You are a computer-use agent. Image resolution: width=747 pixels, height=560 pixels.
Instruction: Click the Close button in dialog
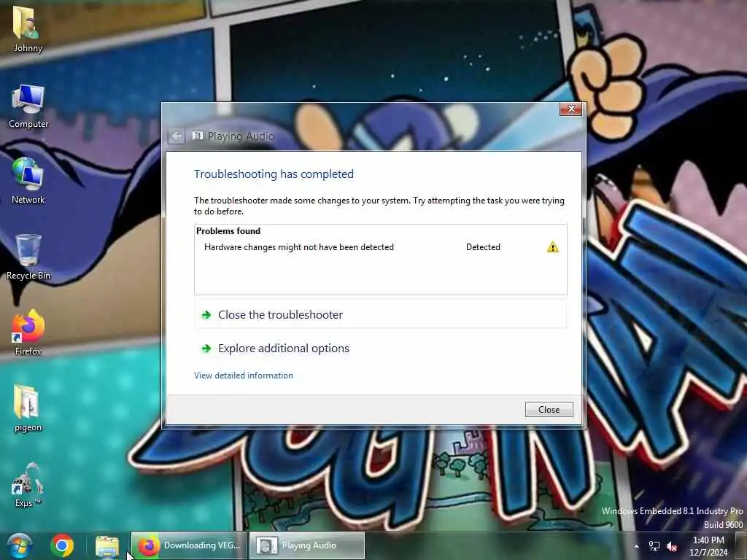point(549,410)
